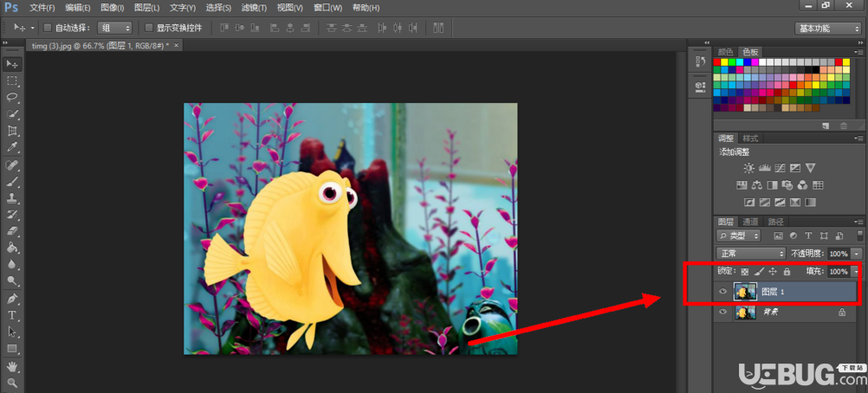Open the Swatches panel flyout menu
The image size is (868, 393).
pos(858,51)
